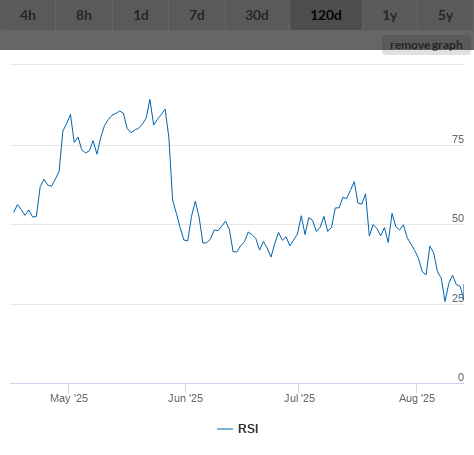Click the highest RSI peak in late May

click(x=150, y=100)
